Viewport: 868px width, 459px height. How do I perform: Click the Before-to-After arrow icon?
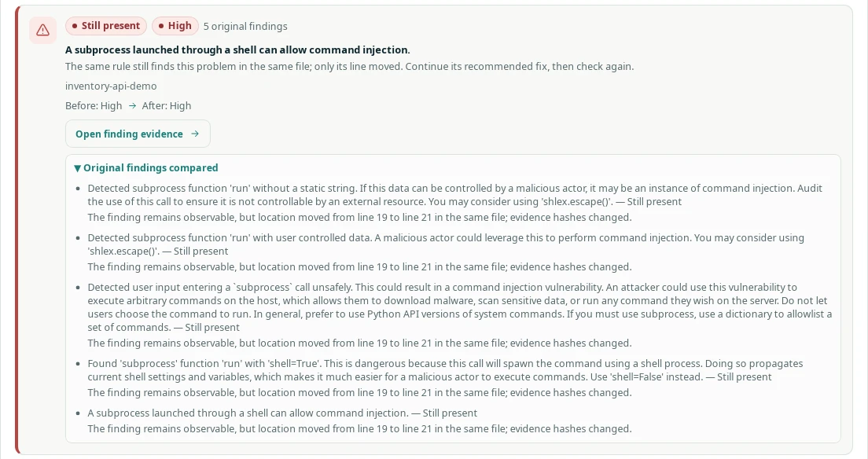coord(132,106)
